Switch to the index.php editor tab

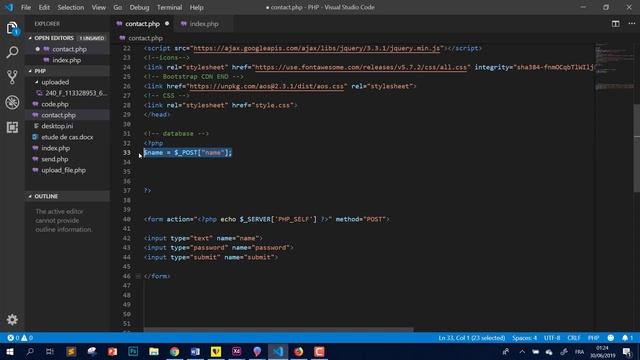point(204,24)
